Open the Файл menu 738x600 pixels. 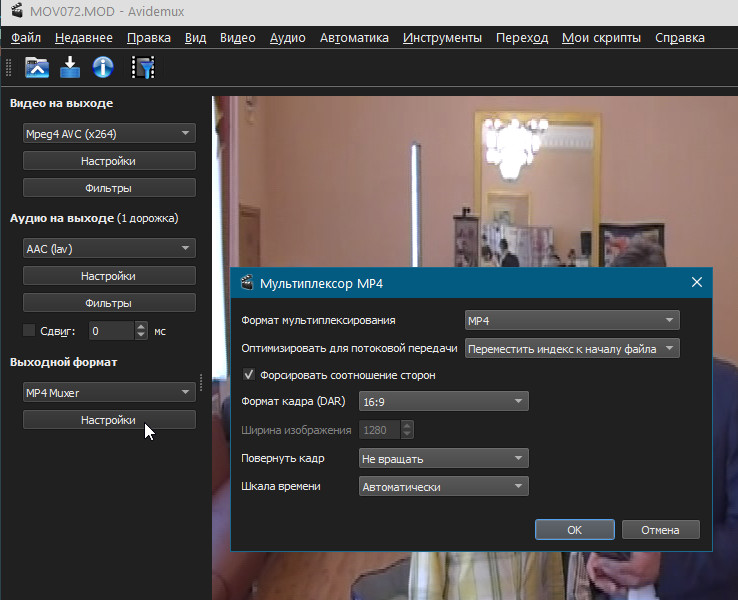click(26, 38)
